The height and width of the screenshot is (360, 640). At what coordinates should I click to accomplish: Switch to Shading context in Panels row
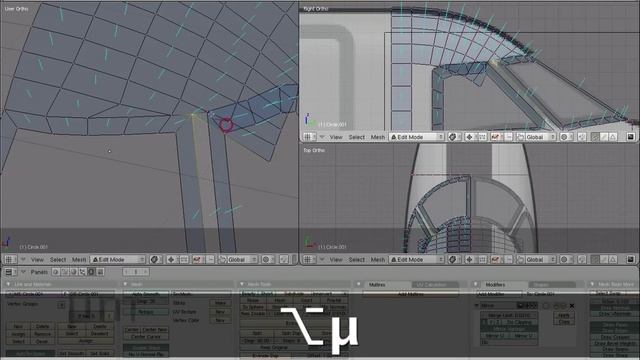[x=73, y=272]
